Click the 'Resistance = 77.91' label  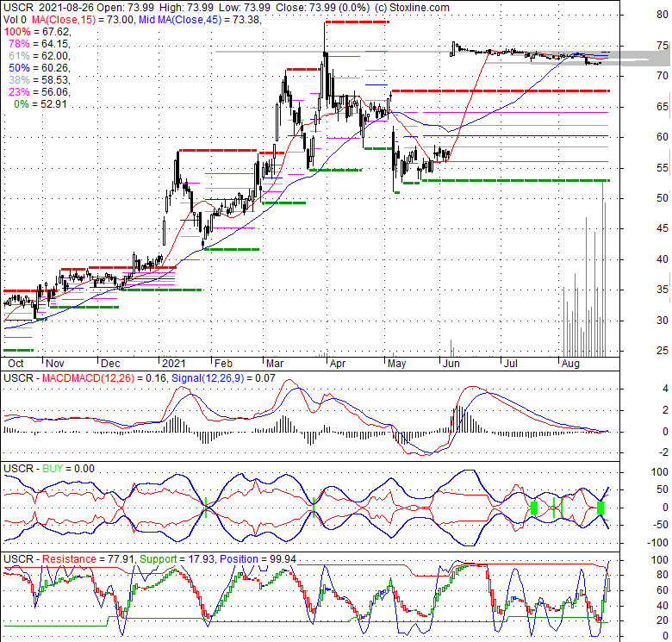(88, 559)
